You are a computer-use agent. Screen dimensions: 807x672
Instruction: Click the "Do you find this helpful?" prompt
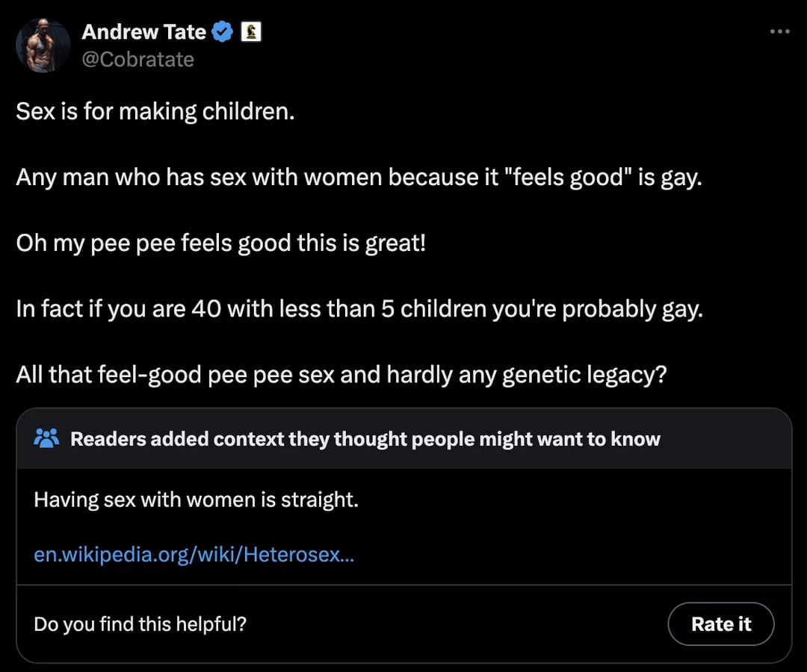[140, 623]
